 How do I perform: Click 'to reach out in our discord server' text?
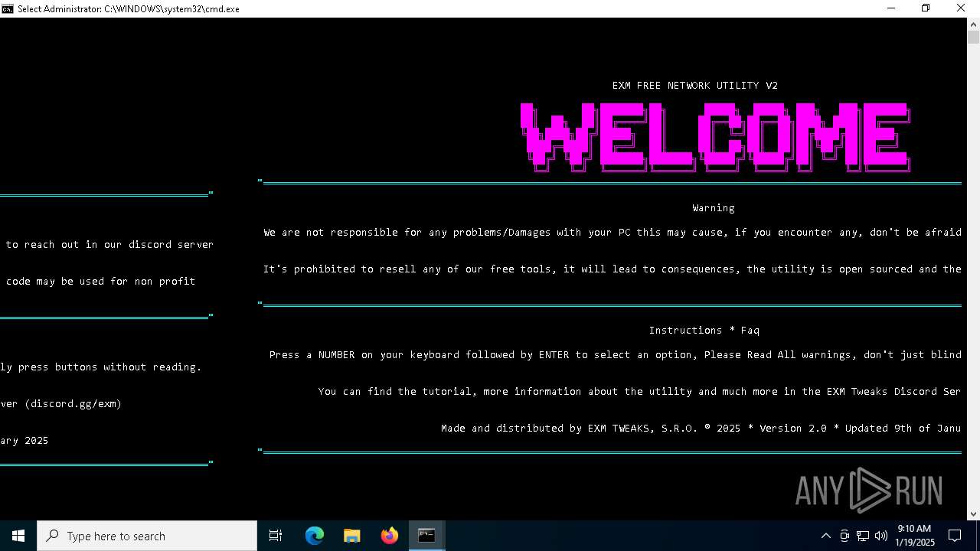pos(109,245)
